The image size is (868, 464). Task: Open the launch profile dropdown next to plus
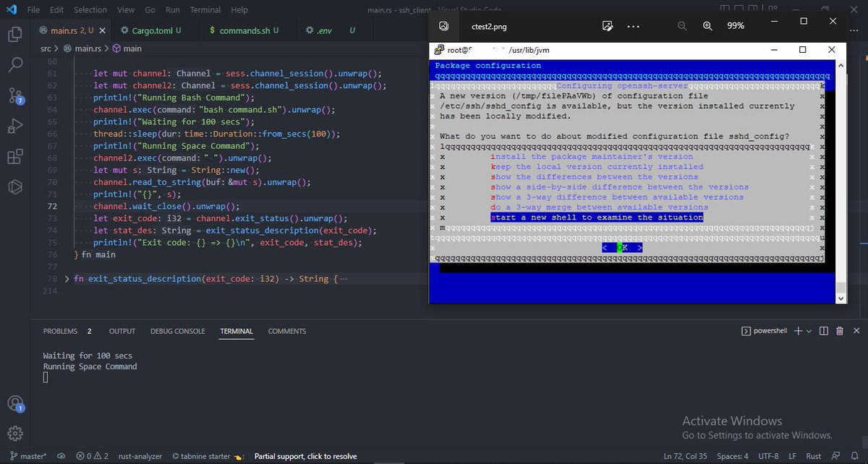coord(809,331)
